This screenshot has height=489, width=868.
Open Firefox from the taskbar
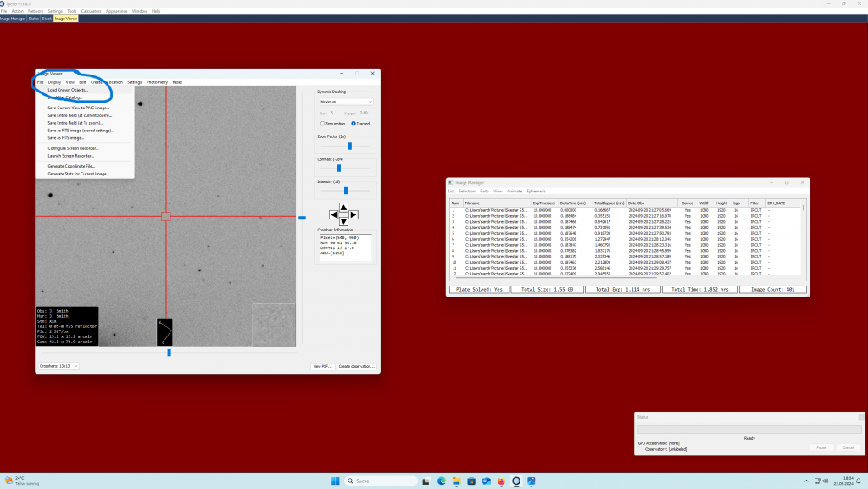[501, 481]
